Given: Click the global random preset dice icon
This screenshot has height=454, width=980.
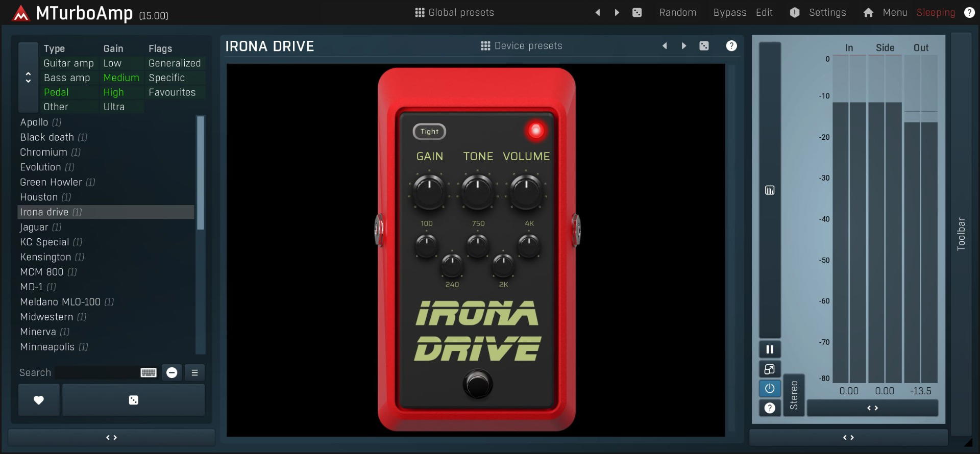Looking at the screenshot, I should pyautogui.click(x=637, y=12).
